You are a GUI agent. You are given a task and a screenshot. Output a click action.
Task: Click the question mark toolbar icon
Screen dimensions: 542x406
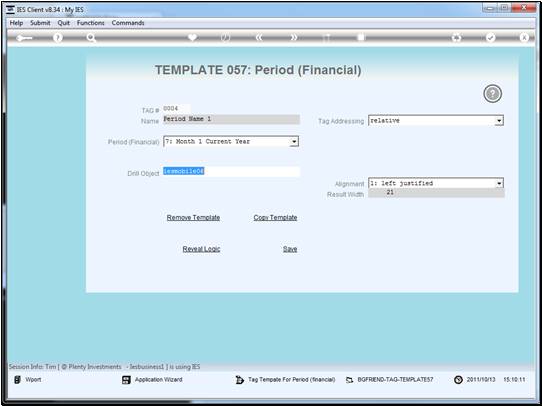point(58,37)
